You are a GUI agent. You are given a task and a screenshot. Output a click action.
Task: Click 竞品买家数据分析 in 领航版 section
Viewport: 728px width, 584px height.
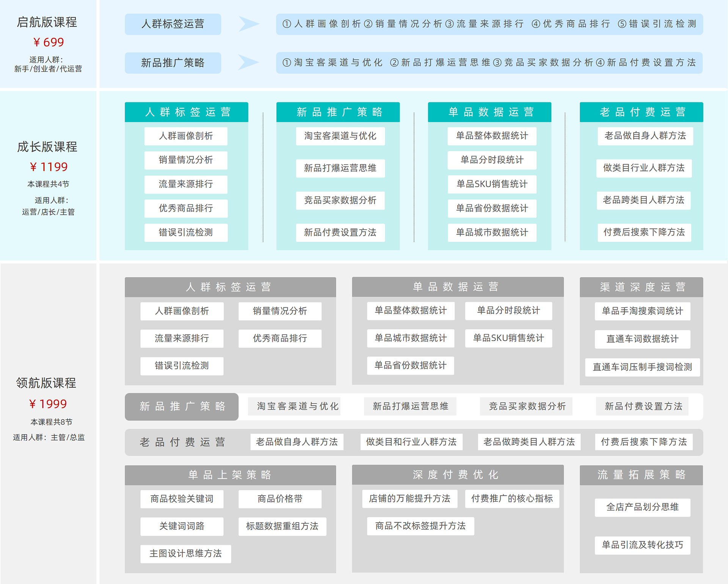(x=527, y=406)
